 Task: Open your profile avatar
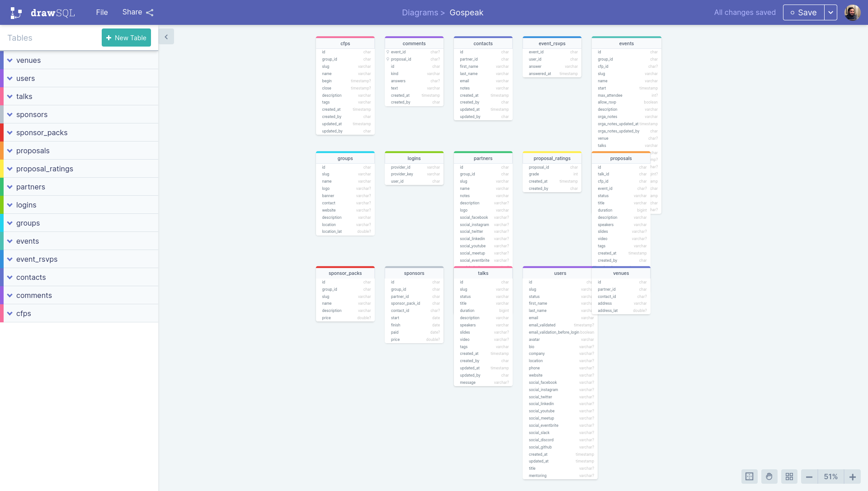pyautogui.click(x=852, y=12)
